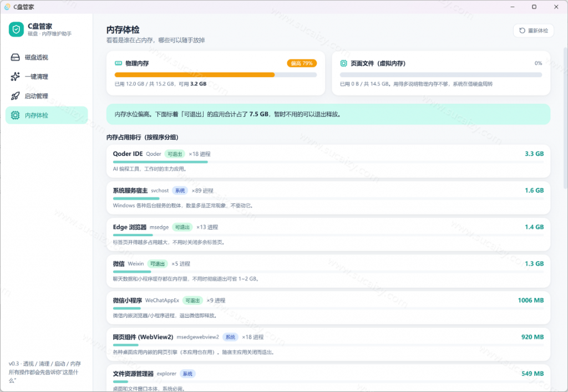Click the 可退出 tag on 微信小程序
The width and height of the screenshot is (568, 392).
tap(192, 301)
